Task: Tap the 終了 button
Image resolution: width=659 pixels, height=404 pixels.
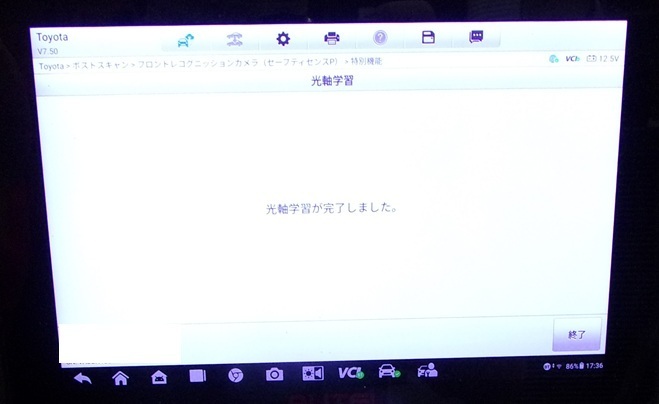Action: click(577, 335)
